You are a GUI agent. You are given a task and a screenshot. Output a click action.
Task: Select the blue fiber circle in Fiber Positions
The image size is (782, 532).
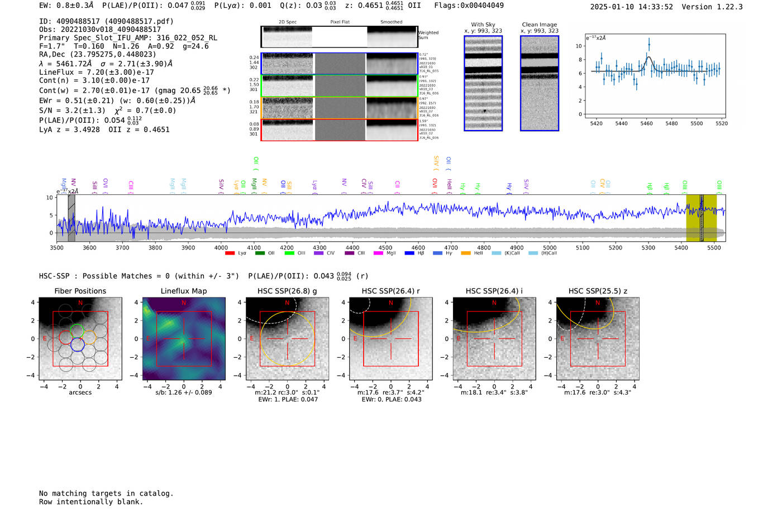click(x=78, y=345)
